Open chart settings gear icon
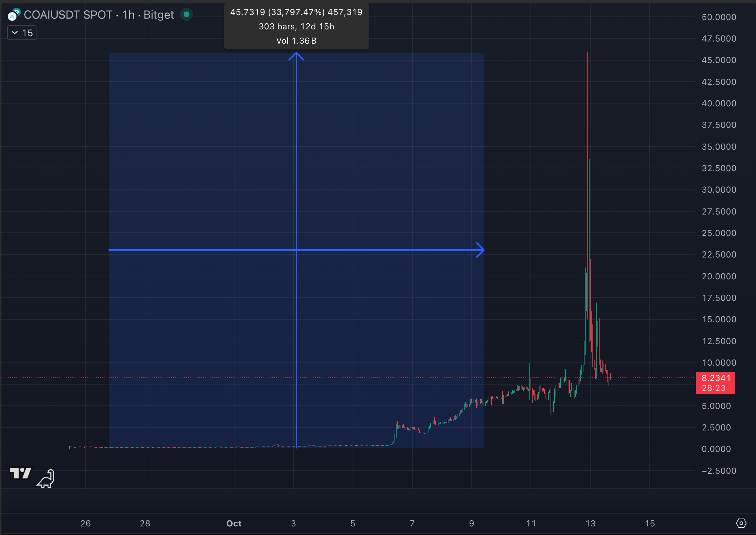756x535 pixels. [x=741, y=523]
